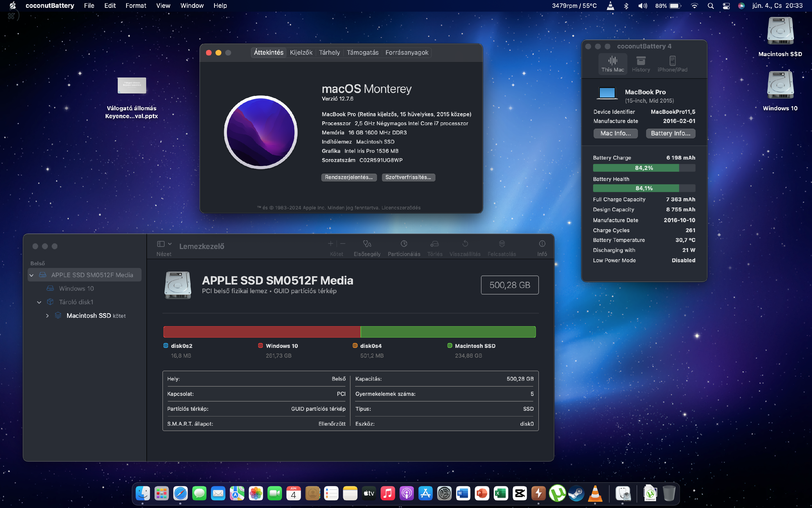Switch to Támogatás tab
Viewport: 812px width, 508px height.
click(362, 52)
